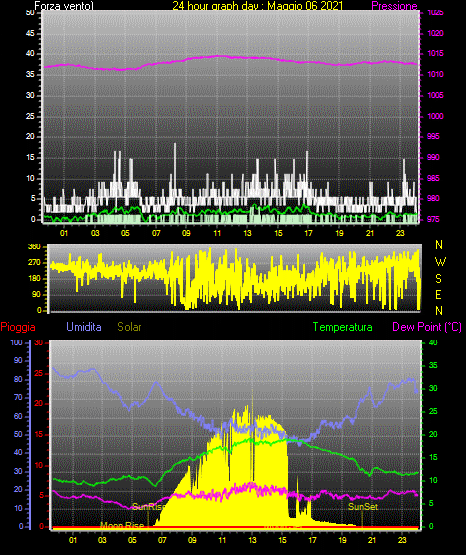Image resolution: width=466 pixels, height=555 pixels.
Task: Click wind direction axis value 180
Action: point(34,278)
